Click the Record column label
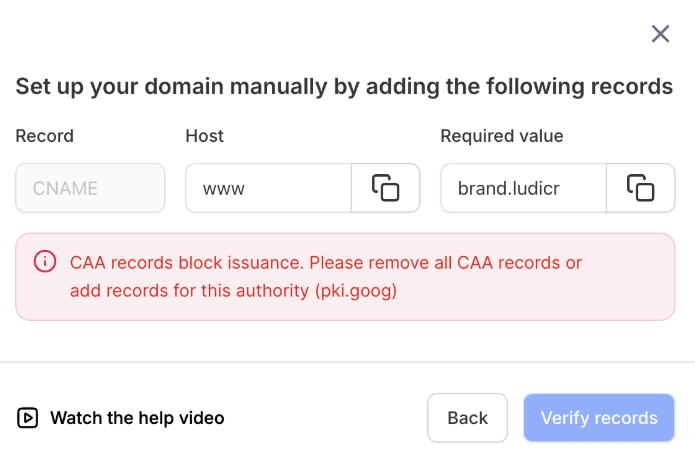This screenshot has height=461, width=695. coord(44,136)
